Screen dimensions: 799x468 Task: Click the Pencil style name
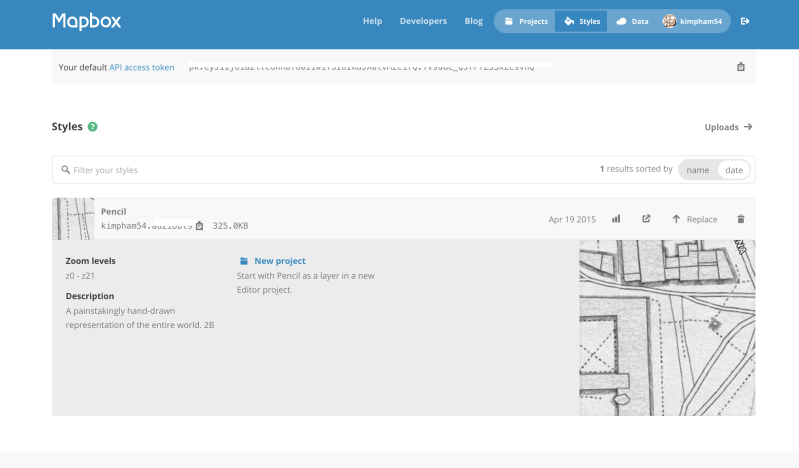click(x=114, y=212)
